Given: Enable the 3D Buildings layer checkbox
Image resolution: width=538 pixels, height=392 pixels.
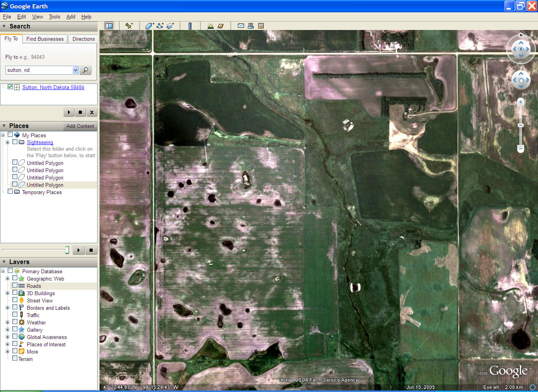Looking at the screenshot, I should click(x=15, y=292).
